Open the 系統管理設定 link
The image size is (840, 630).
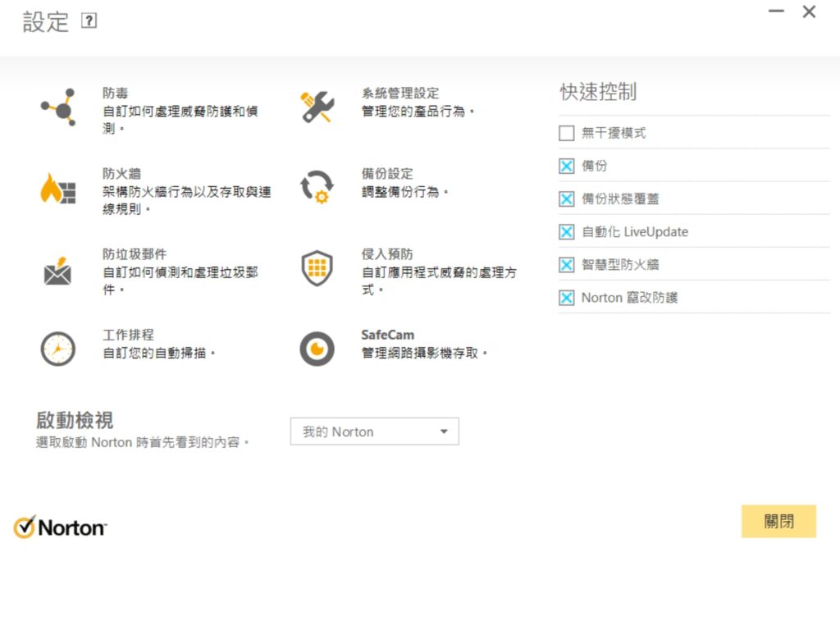(x=400, y=94)
